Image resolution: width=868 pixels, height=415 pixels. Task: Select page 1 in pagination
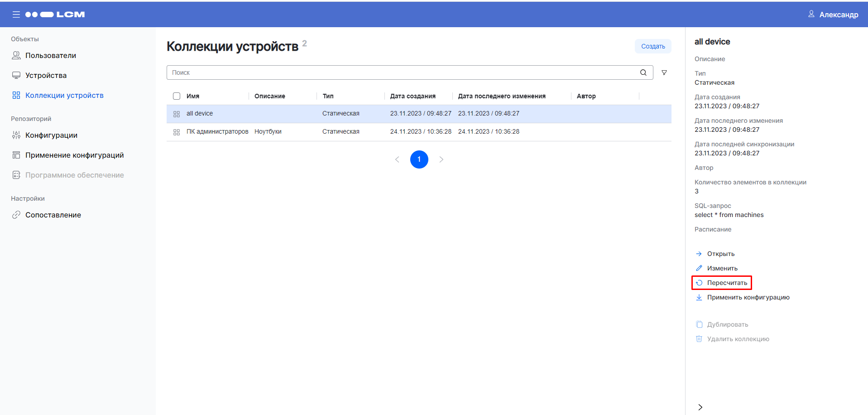tap(419, 159)
